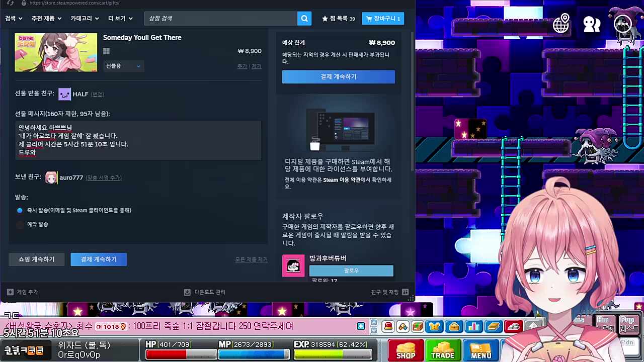Click the 팔로우 button for 방과후버튜버

pos(351,270)
